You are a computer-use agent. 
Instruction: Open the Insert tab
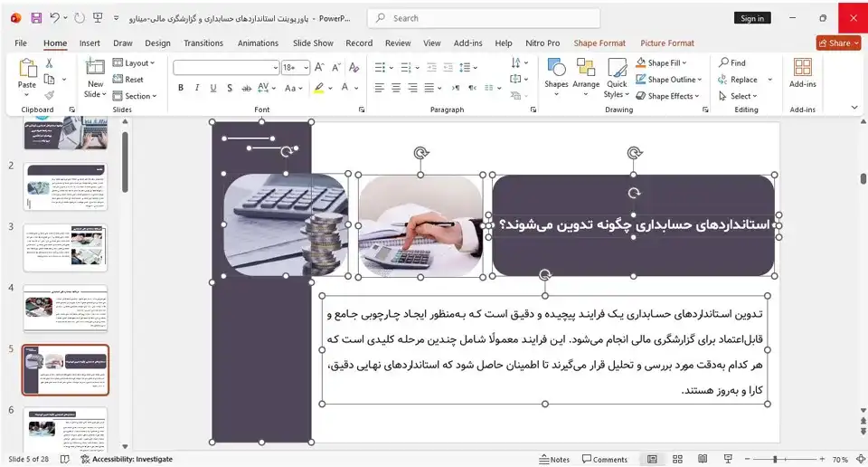coord(90,43)
